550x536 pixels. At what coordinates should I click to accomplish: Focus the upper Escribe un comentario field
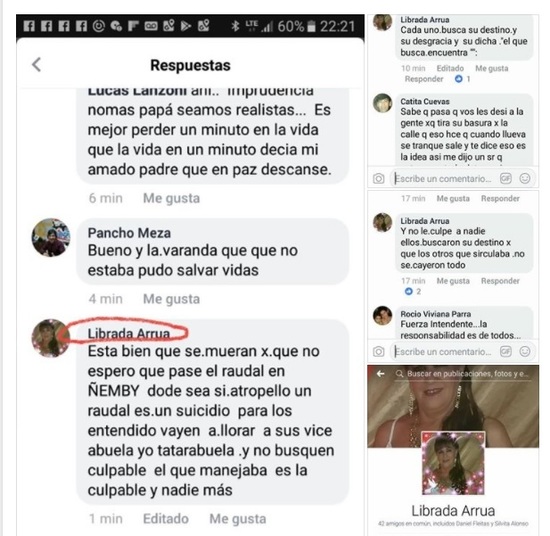tap(443, 179)
